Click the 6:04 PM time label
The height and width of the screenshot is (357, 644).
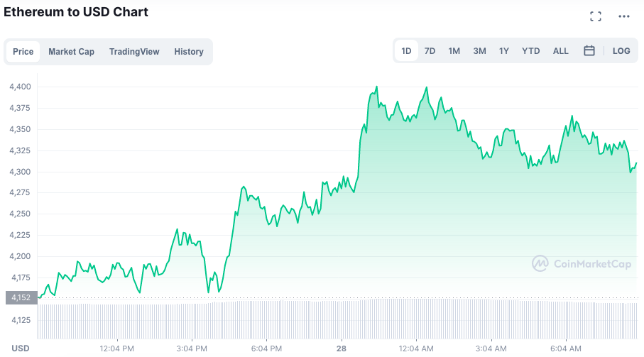point(266,348)
